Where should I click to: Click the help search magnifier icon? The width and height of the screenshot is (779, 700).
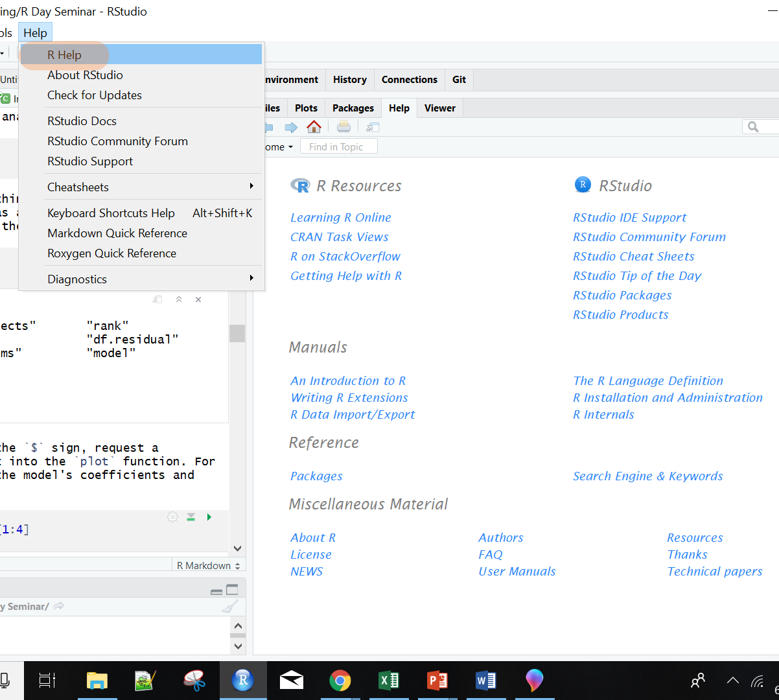[753, 127]
